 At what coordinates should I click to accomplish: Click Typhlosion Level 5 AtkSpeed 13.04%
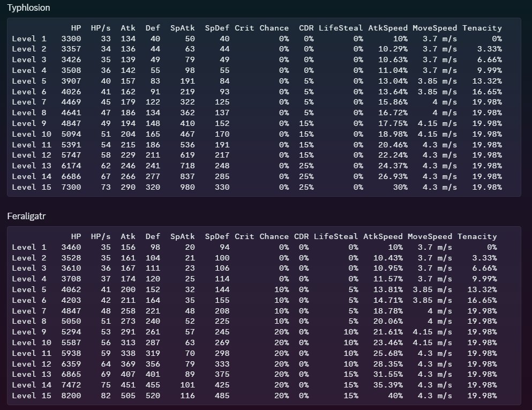click(x=393, y=81)
